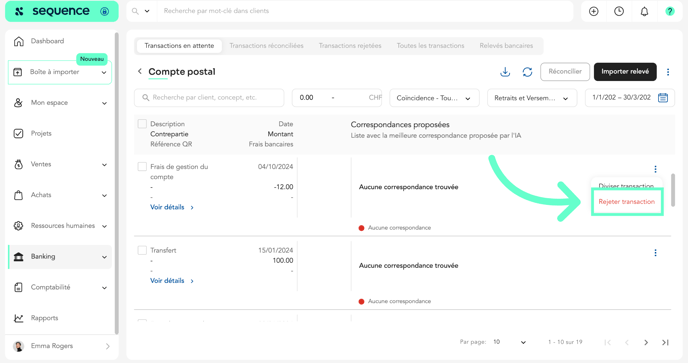This screenshot has height=363, width=688.
Task: Click the Boîte à importer inbox icon
Action: 18,72
